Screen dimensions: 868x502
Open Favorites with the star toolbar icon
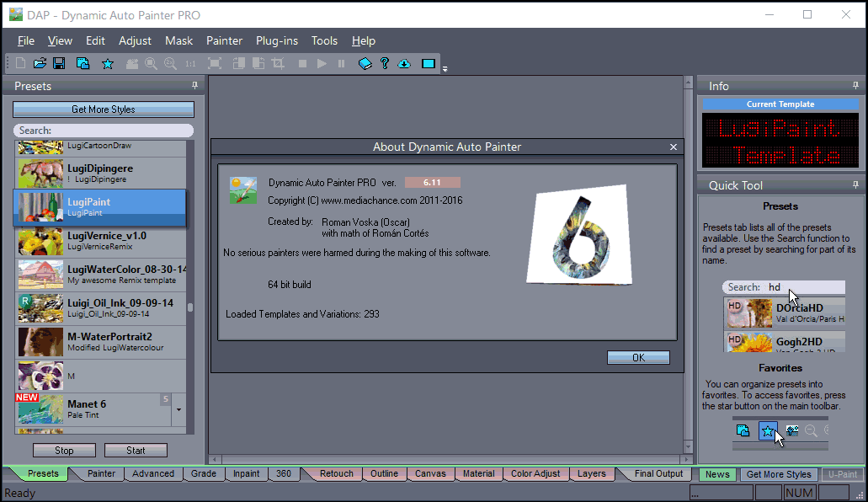click(107, 63)
